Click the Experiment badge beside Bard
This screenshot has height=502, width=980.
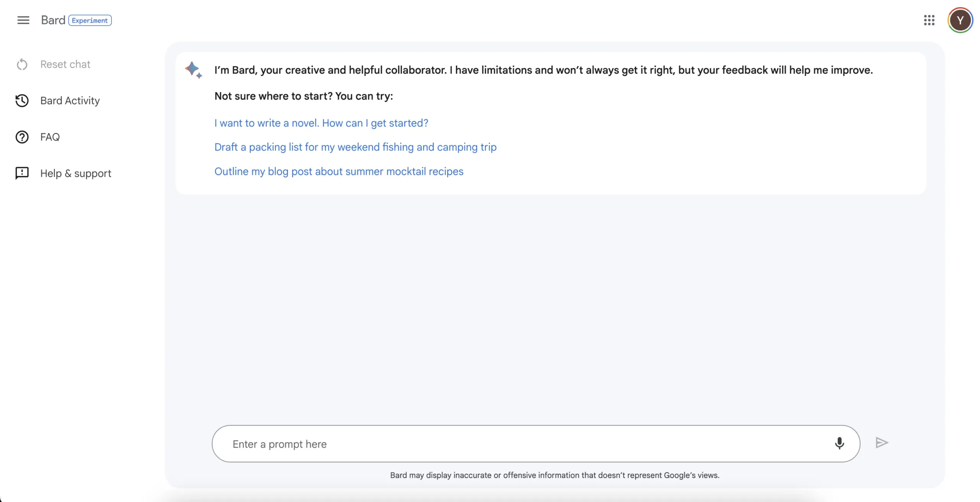tap(90, 20)
